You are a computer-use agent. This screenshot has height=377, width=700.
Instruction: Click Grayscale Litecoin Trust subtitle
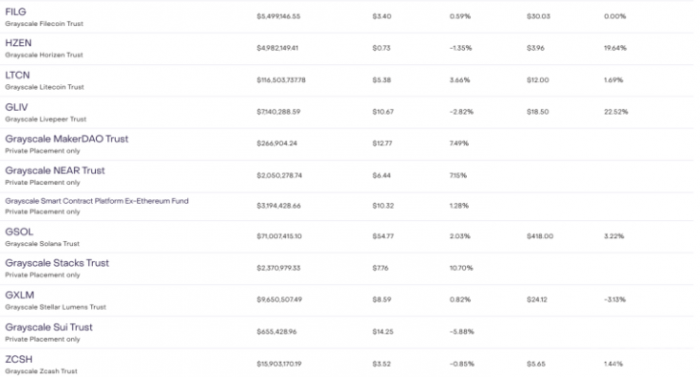(45, 87)
